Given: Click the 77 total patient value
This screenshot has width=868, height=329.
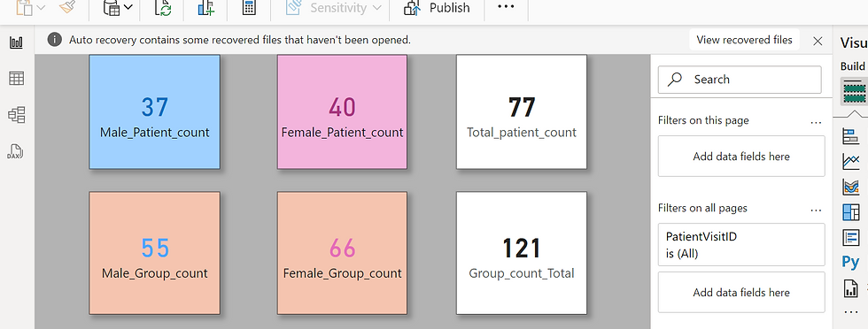Looking at the screenshot, I should 522,107.
